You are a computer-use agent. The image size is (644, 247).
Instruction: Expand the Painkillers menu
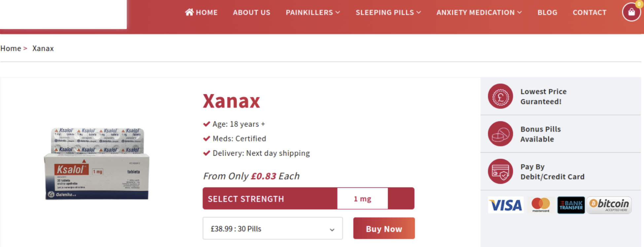coord(312,13)
